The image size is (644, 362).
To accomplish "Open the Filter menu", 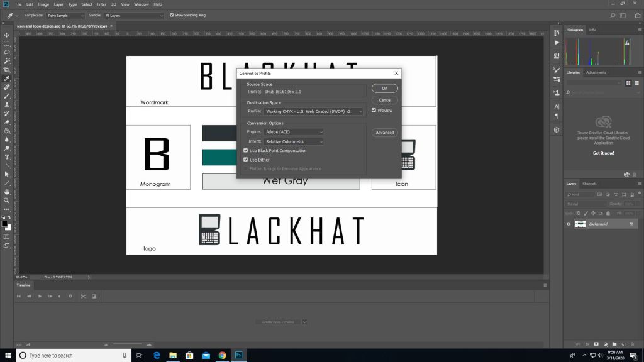I will tap(101, 4).
